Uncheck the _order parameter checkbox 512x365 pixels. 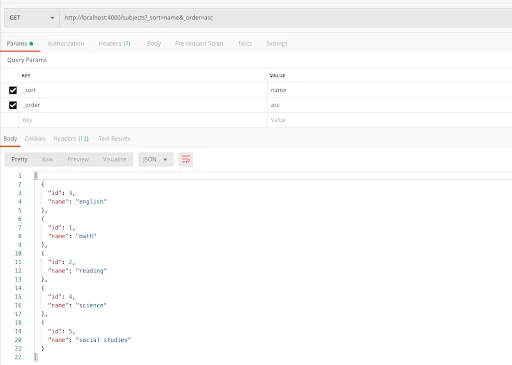(13, 105)
